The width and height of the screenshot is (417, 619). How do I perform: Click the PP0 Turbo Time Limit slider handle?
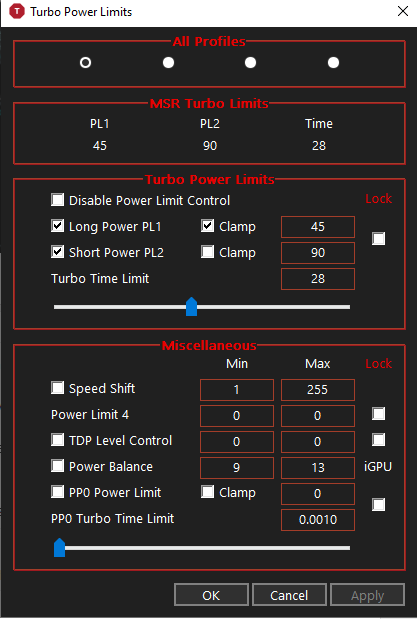(x=59, y=548)
